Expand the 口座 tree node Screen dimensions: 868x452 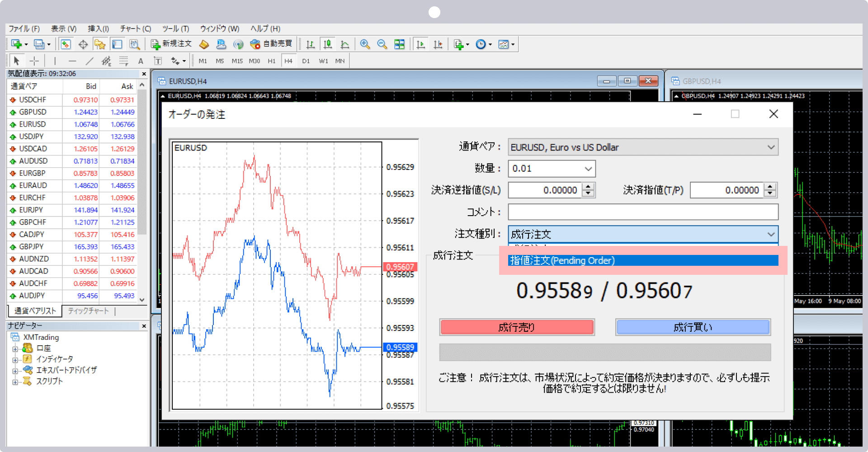(15, 348)
